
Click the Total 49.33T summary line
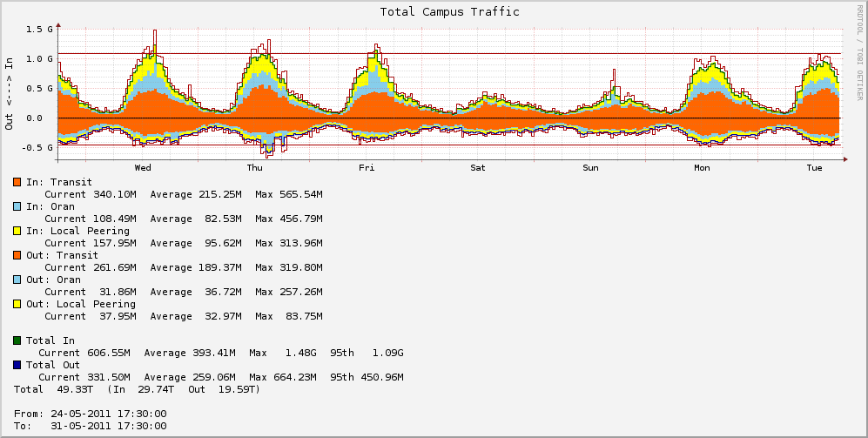(x=137, y=389)
